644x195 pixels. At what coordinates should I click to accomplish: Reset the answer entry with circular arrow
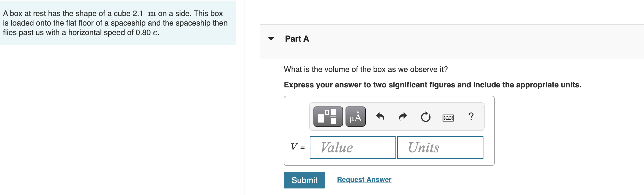pyautogui.click(x=425, y=117)
